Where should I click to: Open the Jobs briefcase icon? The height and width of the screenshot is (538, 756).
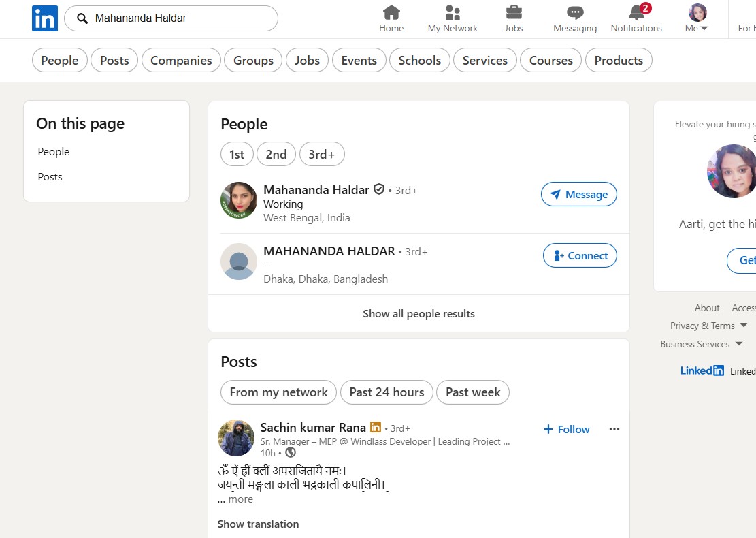[x=514, y=13]
